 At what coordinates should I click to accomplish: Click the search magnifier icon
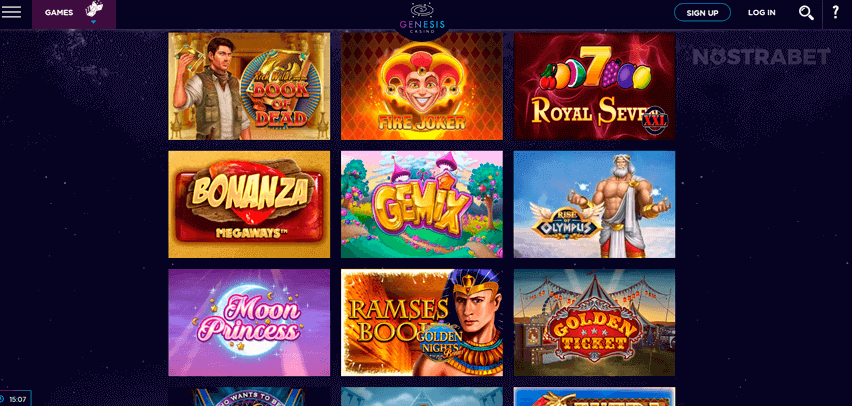coord(806,13)
